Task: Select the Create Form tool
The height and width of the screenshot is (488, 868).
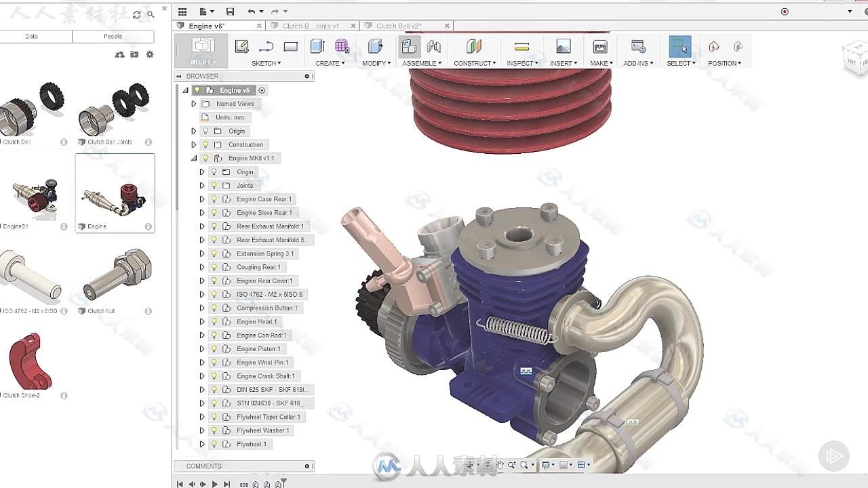Action: click(x=342, y=46)
